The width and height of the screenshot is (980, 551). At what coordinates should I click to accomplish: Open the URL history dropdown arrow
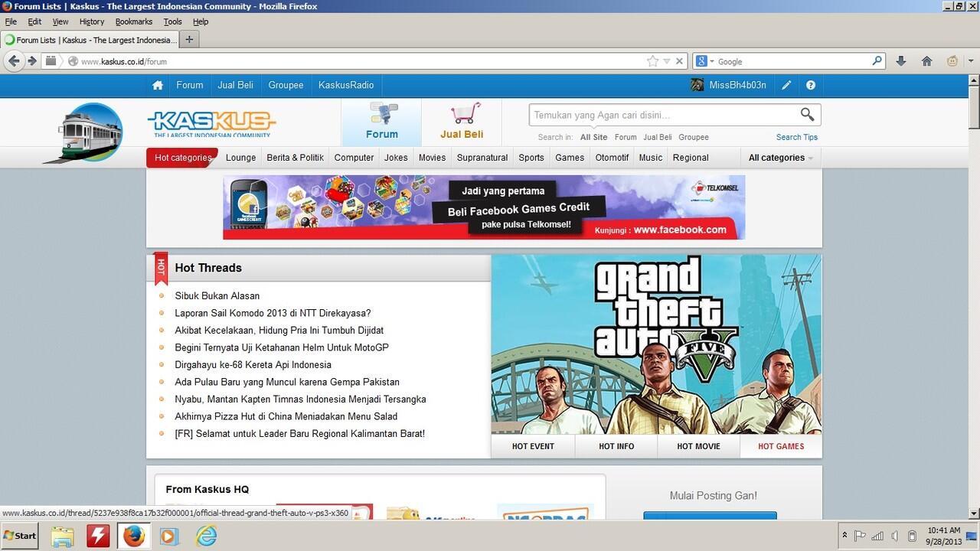coord(667,61)
